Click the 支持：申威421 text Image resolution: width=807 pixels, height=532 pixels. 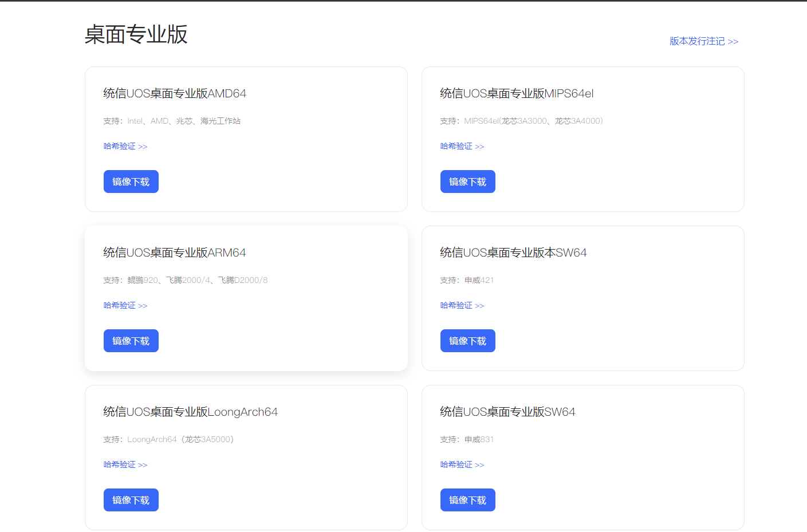[x=467, y=280]
